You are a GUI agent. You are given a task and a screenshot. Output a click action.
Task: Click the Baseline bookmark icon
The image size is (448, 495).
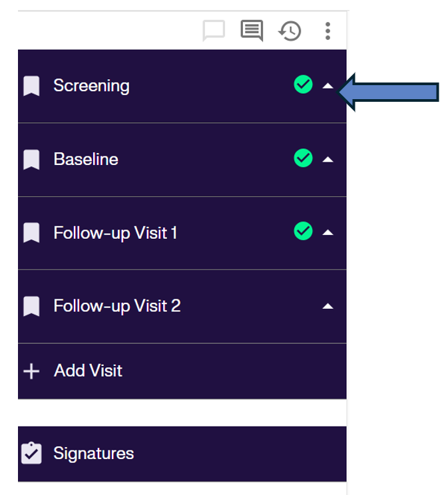coord(31,160)
